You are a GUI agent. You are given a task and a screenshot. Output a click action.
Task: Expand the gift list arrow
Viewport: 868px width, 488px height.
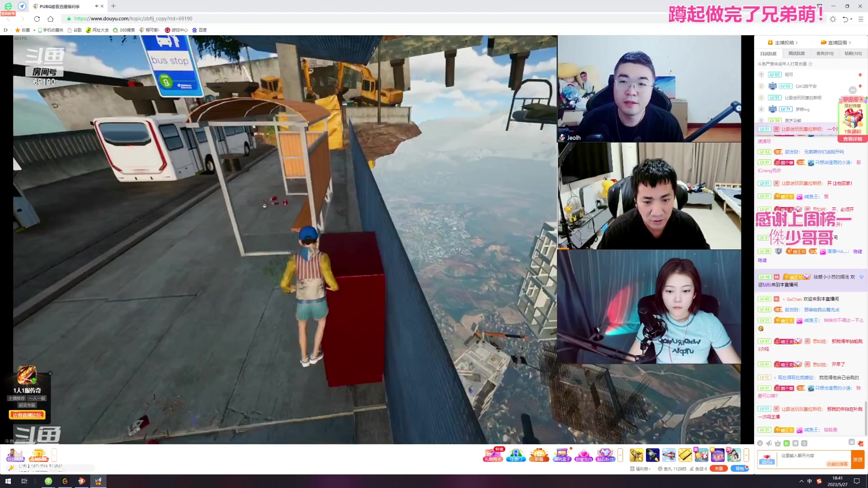(x=746, y=455)
